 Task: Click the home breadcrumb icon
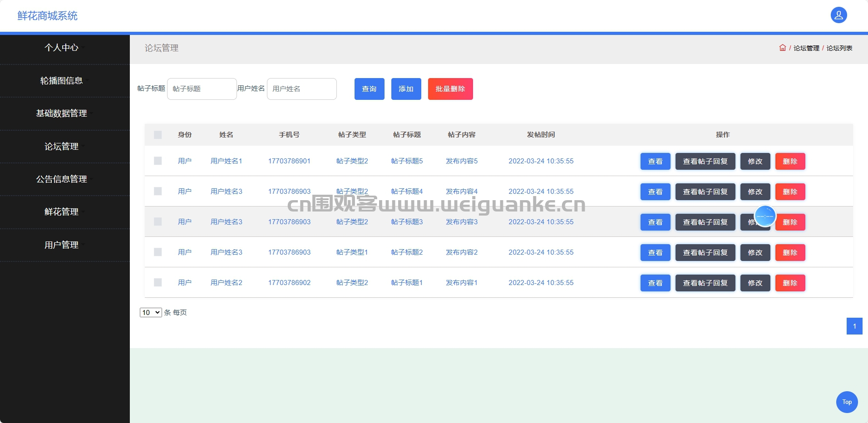tap(783, 48)
